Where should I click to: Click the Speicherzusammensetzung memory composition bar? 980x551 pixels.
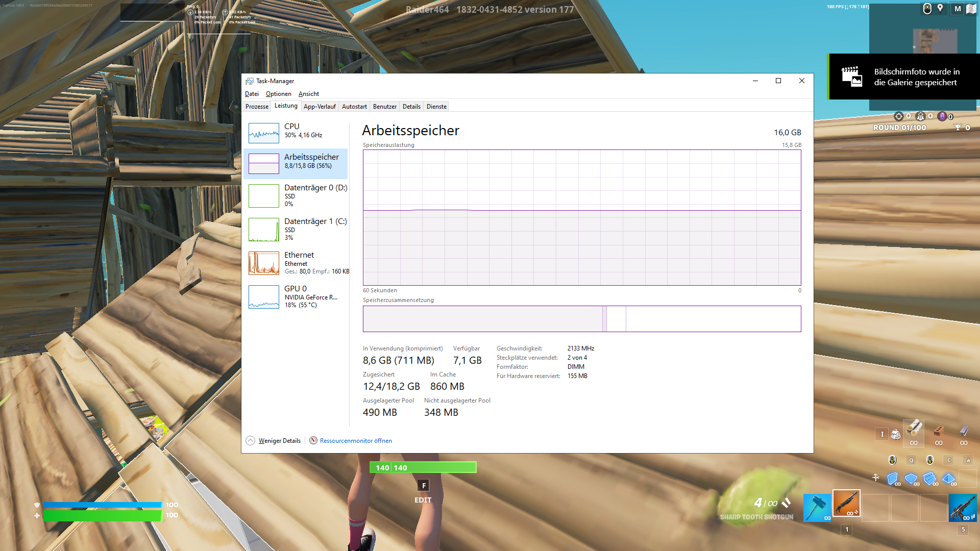point(582,319)
